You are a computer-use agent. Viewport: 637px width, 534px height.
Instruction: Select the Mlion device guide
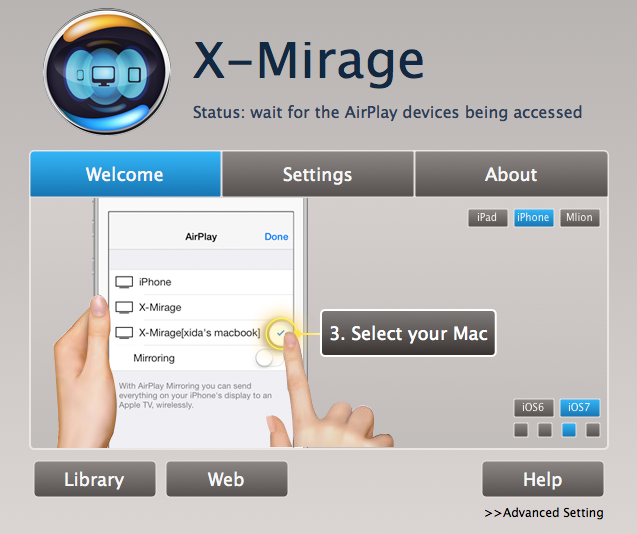coord(580,218)
